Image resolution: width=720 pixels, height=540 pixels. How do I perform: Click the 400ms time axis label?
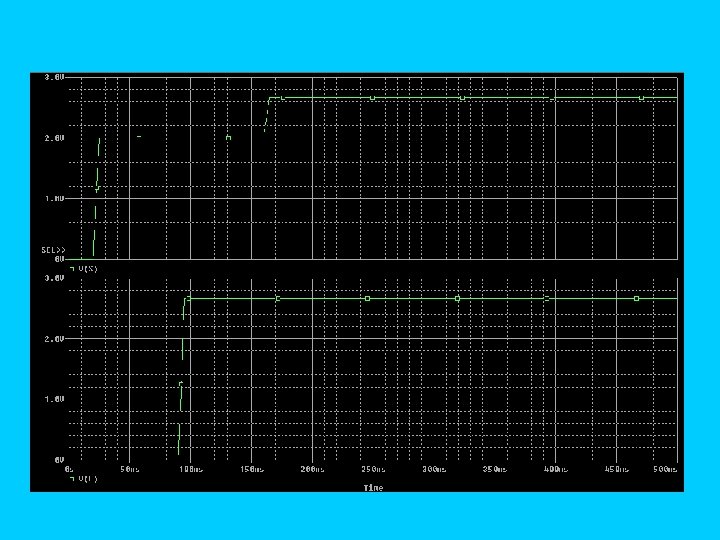click(x=556, y=469)
